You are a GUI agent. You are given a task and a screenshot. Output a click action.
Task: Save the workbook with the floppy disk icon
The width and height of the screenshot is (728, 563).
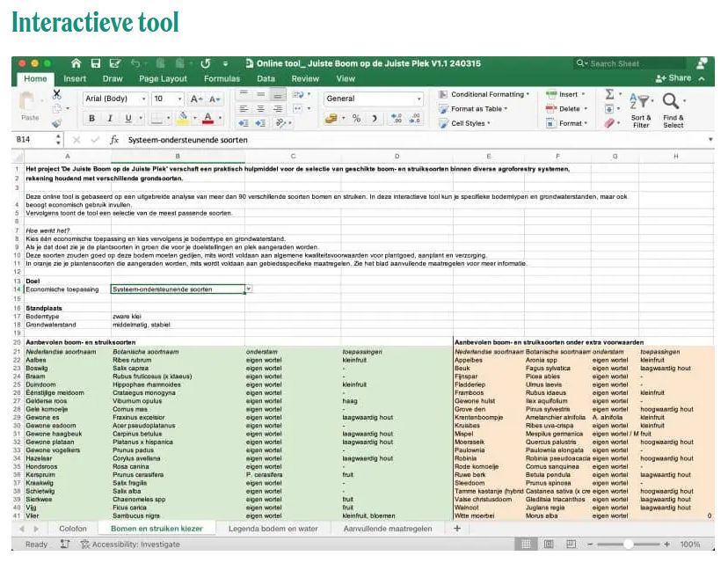tap(96, 63)
